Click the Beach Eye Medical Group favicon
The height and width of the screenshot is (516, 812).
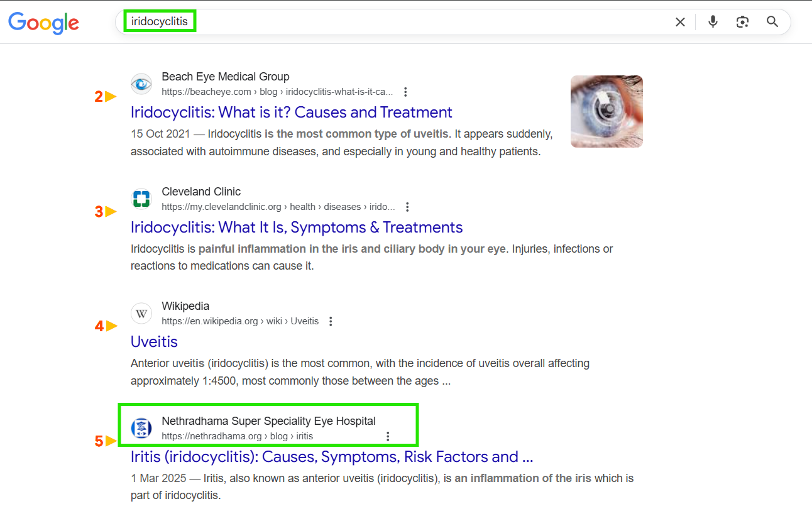(x=141, y=84)
